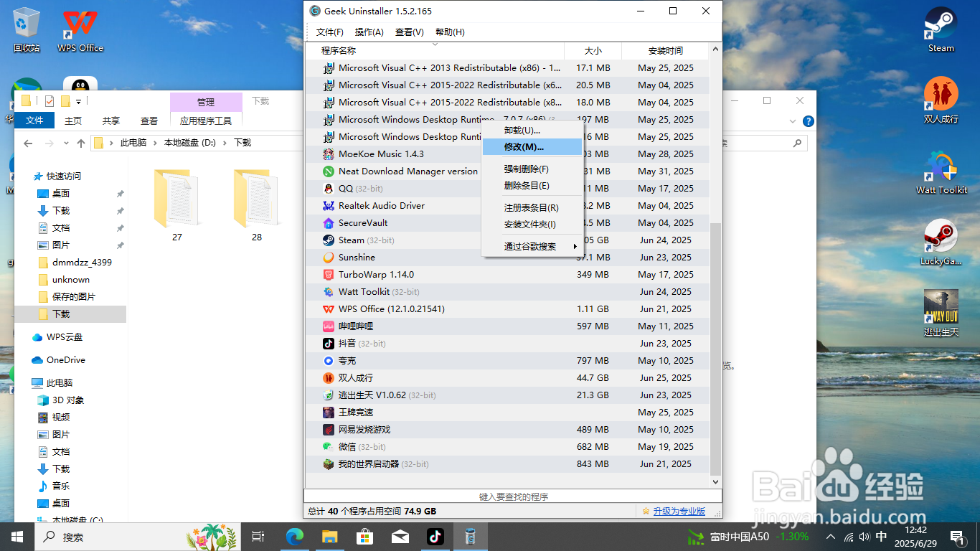Image resolution: width=980 pixels, height=551 pixels.
Task: Click the TurboWarp 1.14.0 icon
Action: pyautogui.click(x=328, y=275)
